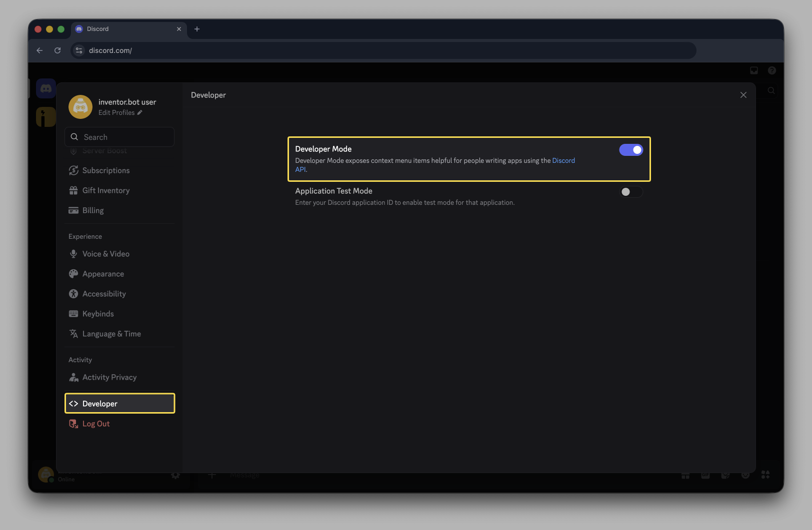Click the Help question mark icon
Screen dimensions: 812x530
click(x=772, y=70)
